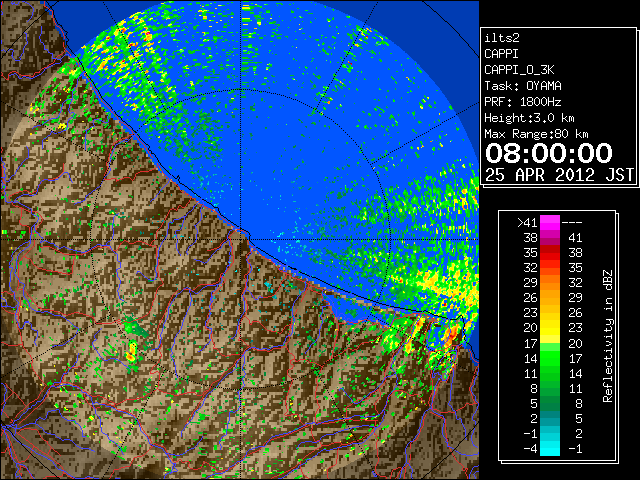The height and width of the screenshot is (480, 640).
Task: Click the '>41' legend value
Action: [527, 223]
